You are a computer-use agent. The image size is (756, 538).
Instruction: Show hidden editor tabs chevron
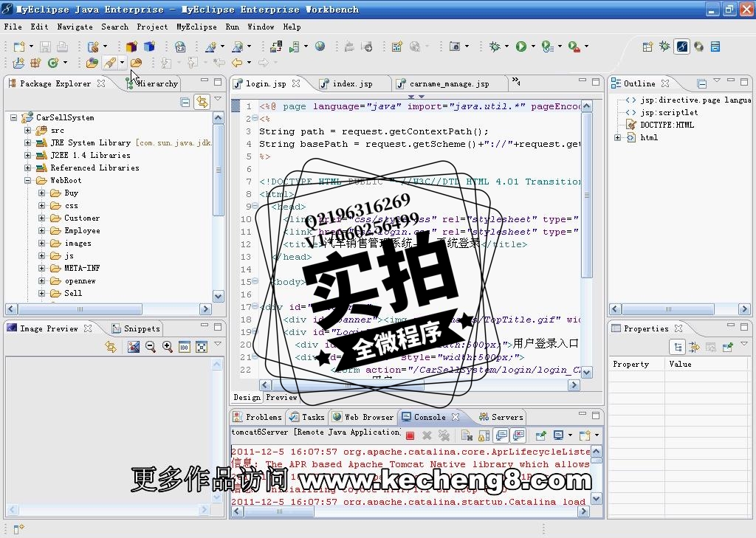[516, 80]
